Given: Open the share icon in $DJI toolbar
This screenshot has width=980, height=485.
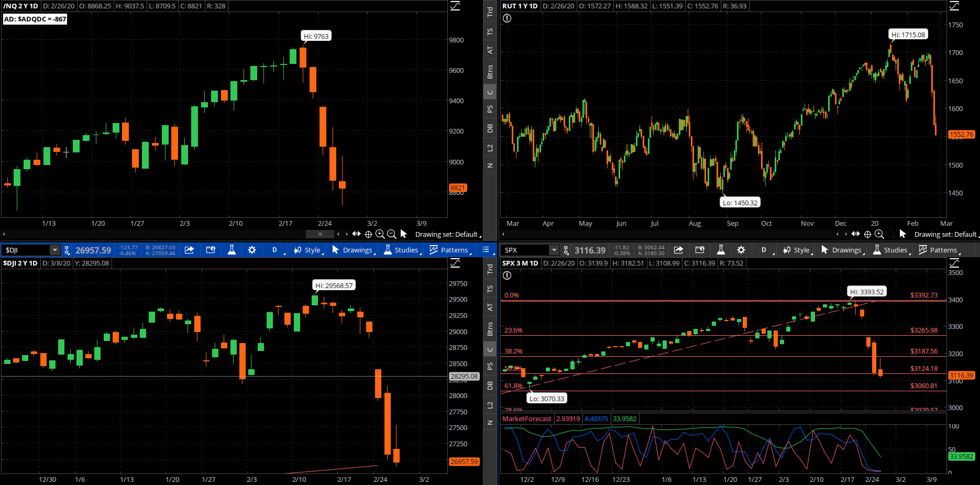Looking at the screenshot, I should point(190,250).
